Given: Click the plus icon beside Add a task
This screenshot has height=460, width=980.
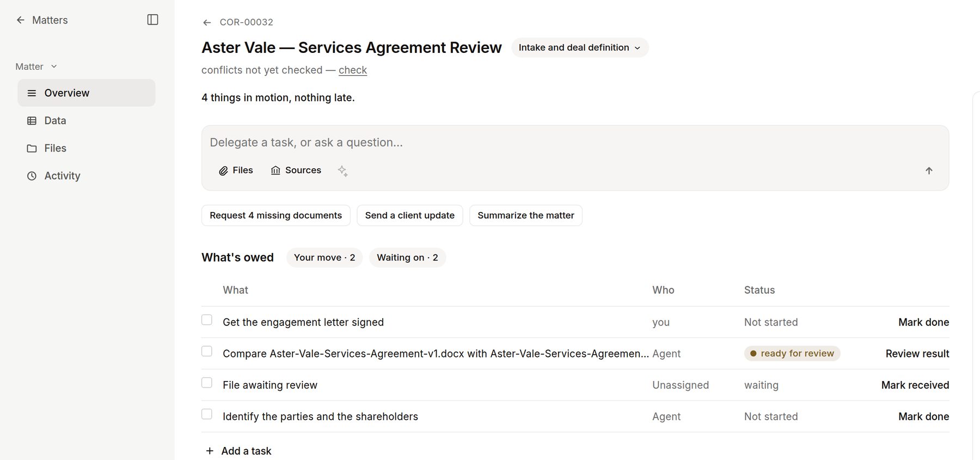Looking at the screenshot, I should pos(210,451).
